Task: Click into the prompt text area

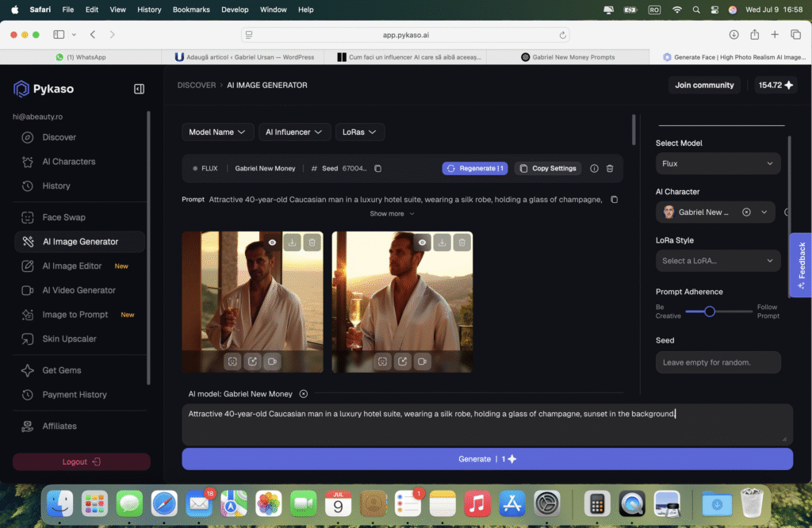Action: click(x=488, y=424)
